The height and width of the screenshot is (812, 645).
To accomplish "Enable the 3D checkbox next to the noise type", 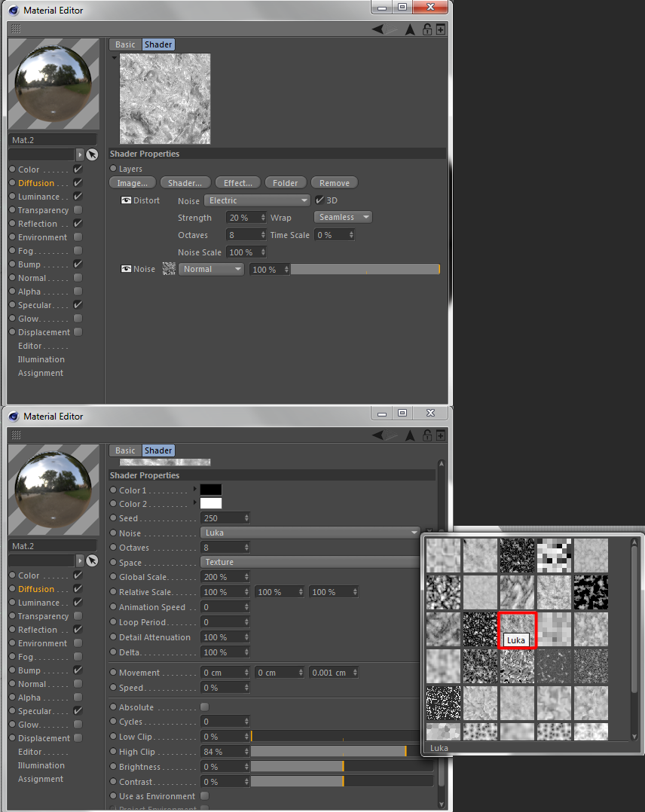I will [x=321, y=200].
